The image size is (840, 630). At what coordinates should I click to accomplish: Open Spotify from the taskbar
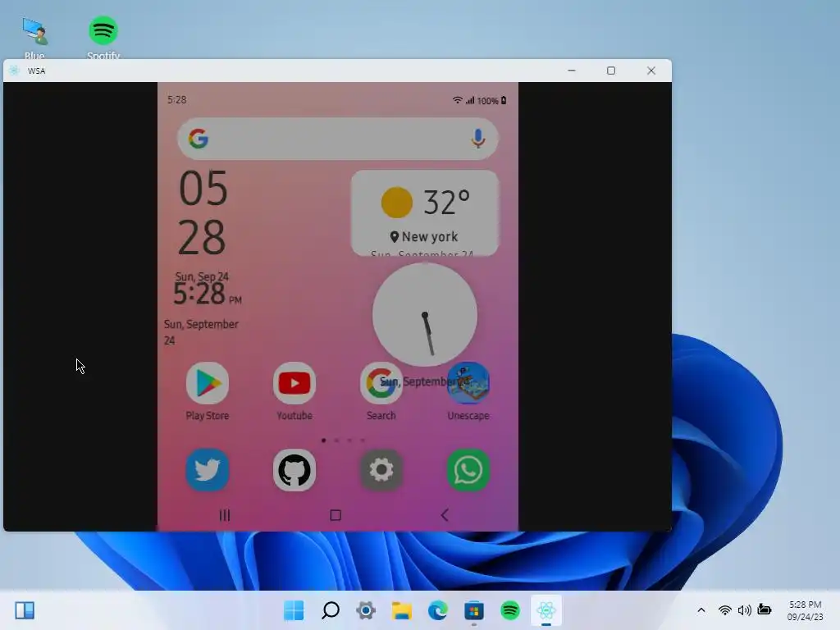tap(510, 610)
